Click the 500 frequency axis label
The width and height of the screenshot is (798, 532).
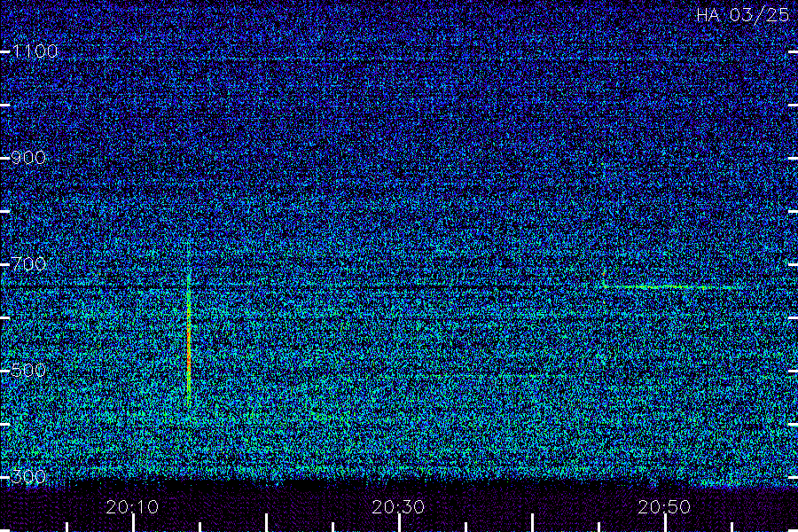coord(28,371)
